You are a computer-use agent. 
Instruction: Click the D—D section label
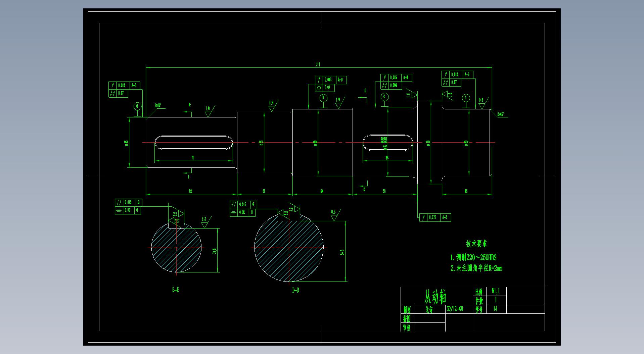point(295,290)
